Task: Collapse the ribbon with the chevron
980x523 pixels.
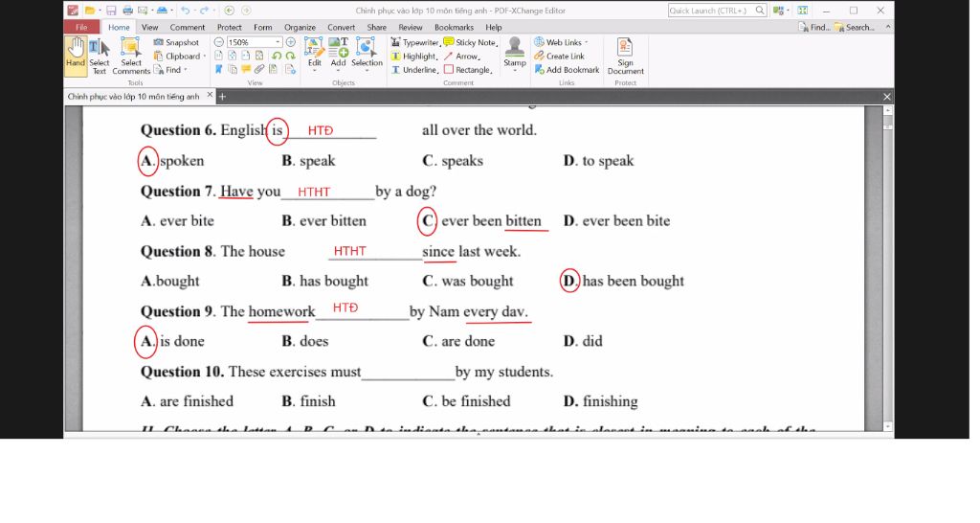Action: pos(887,28)
